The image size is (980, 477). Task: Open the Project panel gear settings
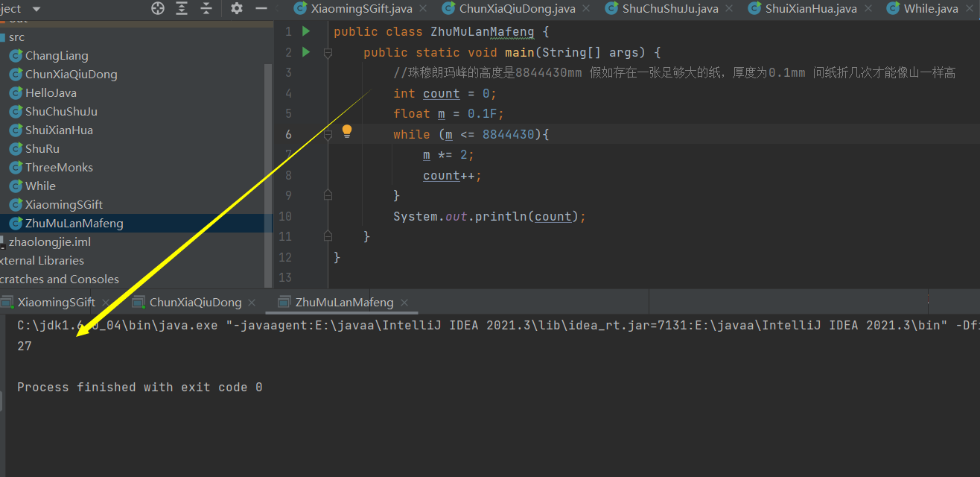coord(237,8)
